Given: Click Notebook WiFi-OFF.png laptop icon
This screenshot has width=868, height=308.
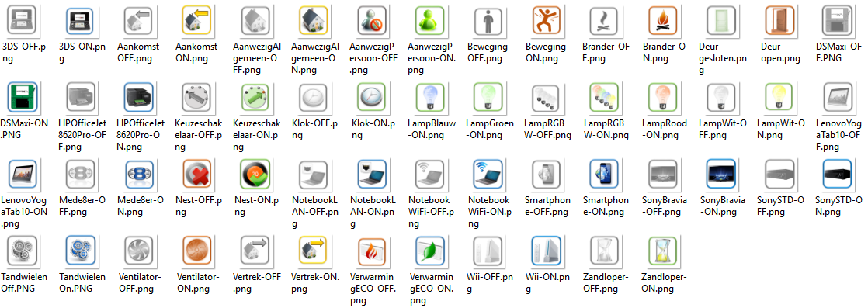Looking at the screenshot, I should pos(429,174).
